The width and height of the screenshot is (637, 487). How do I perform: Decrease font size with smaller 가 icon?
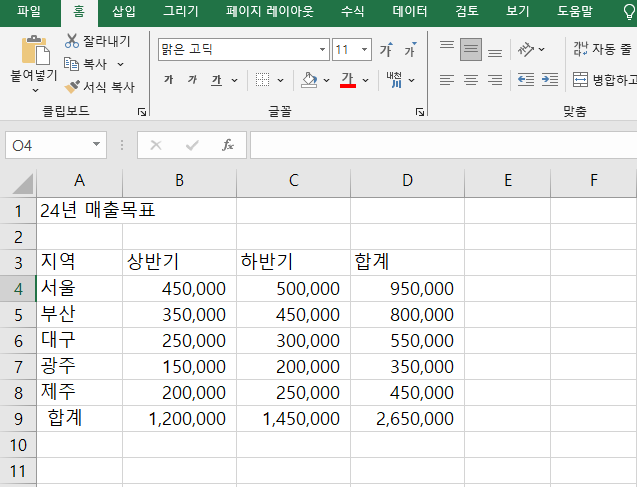410,50
